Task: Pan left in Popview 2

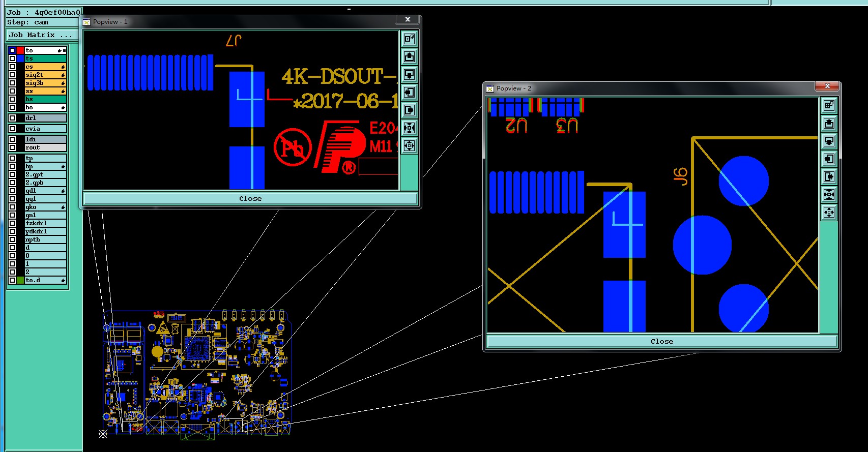Action: tap(829, 159)
